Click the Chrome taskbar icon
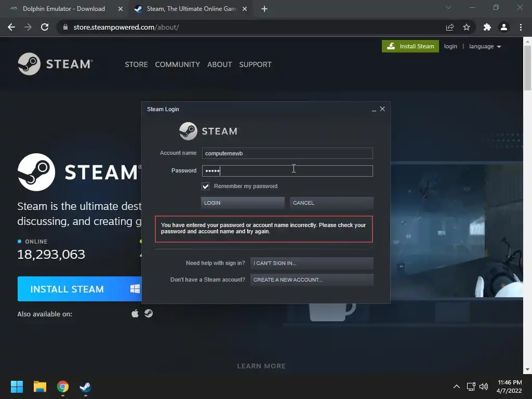The image size is (532, 399). [x=63, y=387]
